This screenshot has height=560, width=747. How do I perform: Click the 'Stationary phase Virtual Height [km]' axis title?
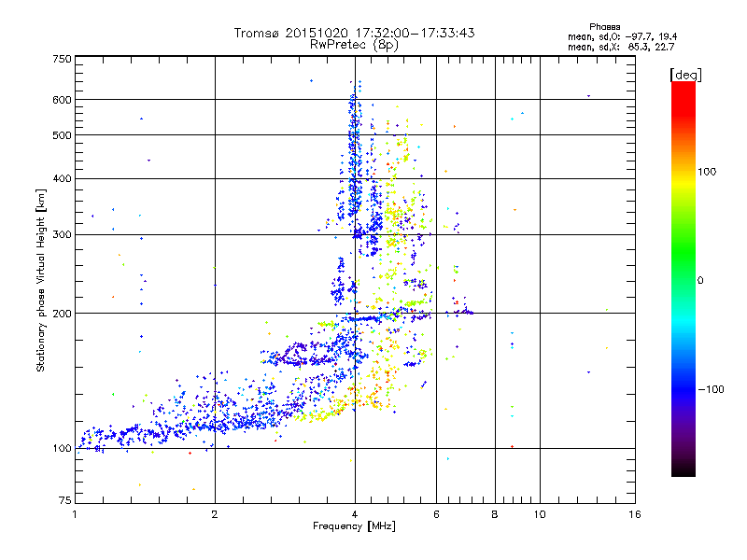(41, 280)
